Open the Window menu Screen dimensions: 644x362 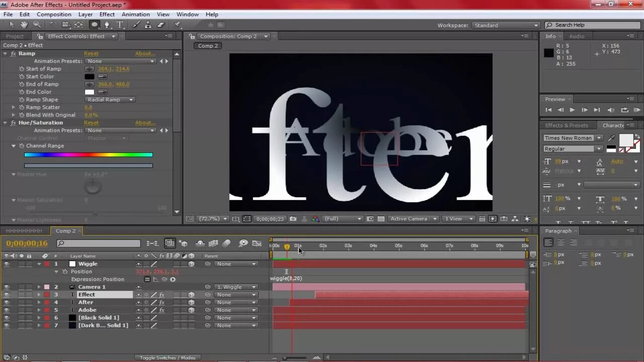click(187, 15)
